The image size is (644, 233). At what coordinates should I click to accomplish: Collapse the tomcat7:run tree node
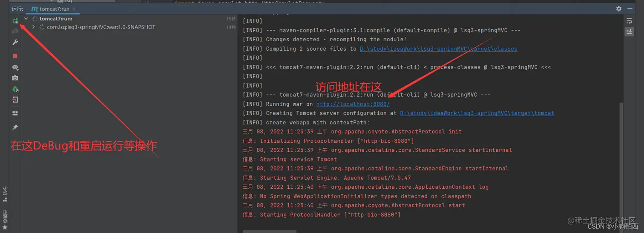26,19
